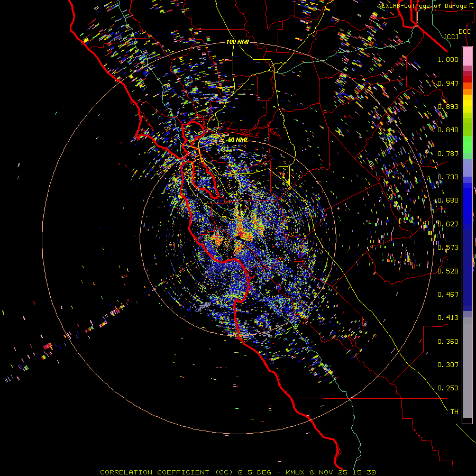Viewport: 476px width, 476px height.
Task: Click the 0.253 scale value
Action: click(448, 388)
